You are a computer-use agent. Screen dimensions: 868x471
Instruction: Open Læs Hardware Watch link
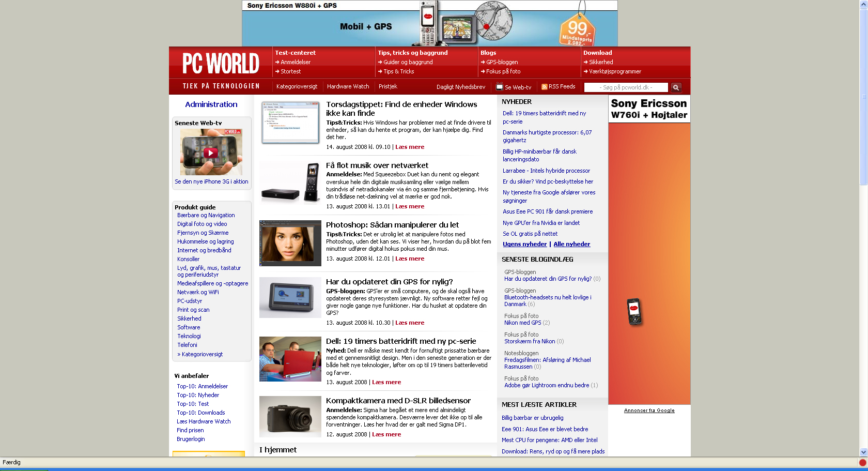[x=204, y=421]
